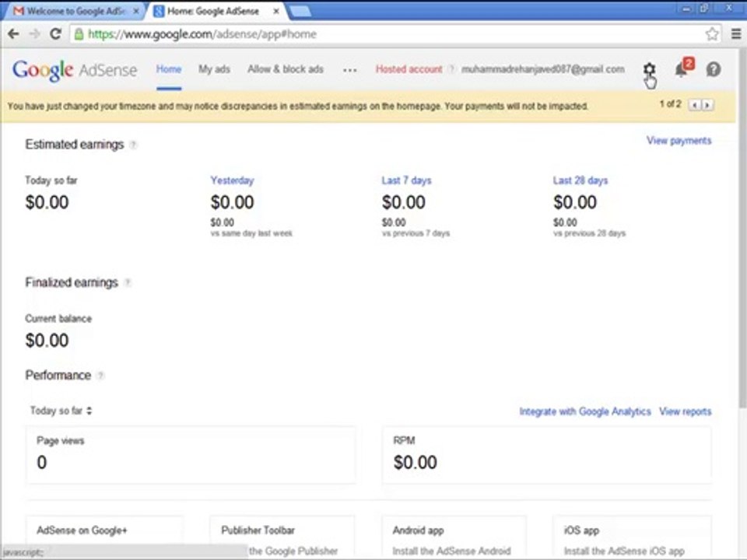747x560 pixels.
Task: Open the Today so far period dropdown
Action: tap(61, 411)
